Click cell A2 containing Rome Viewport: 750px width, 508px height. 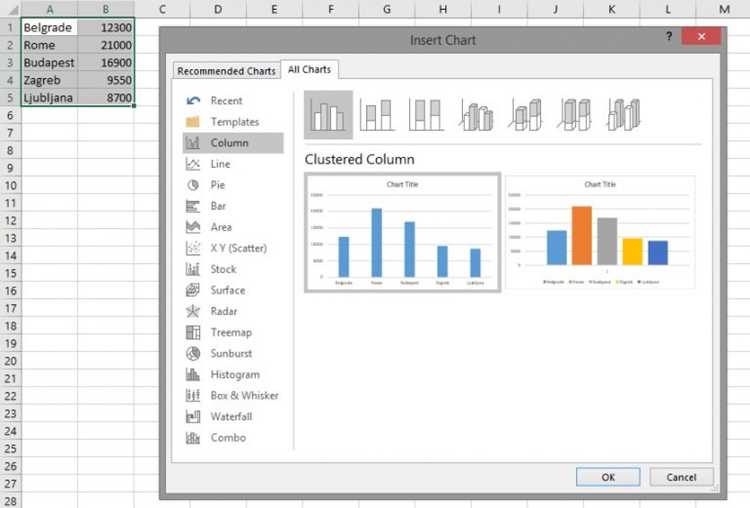coord(49,45)
